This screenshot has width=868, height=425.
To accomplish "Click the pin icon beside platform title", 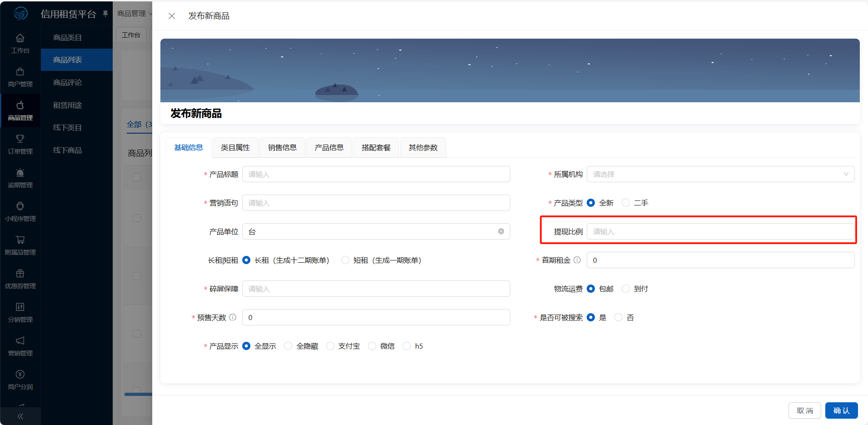I will pos(105,14).
